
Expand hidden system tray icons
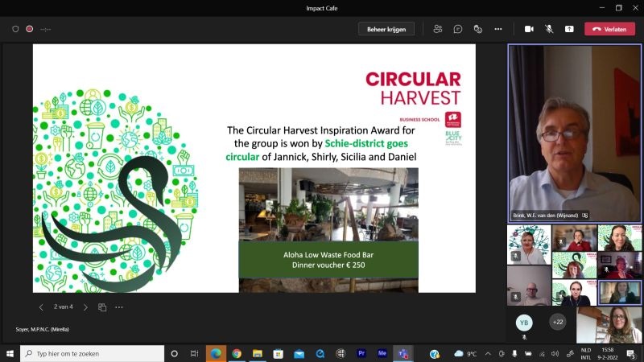coord(489,354)
